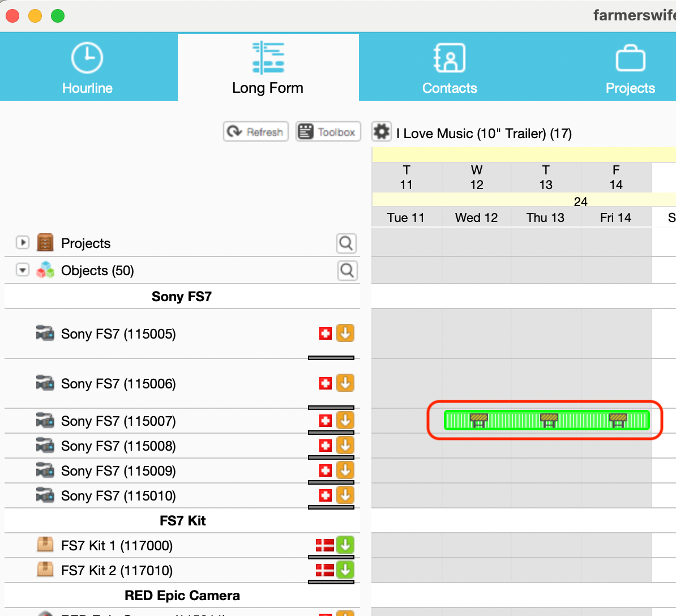Go to the Projects tab
The image size is (676, 616).
(630, 68)
